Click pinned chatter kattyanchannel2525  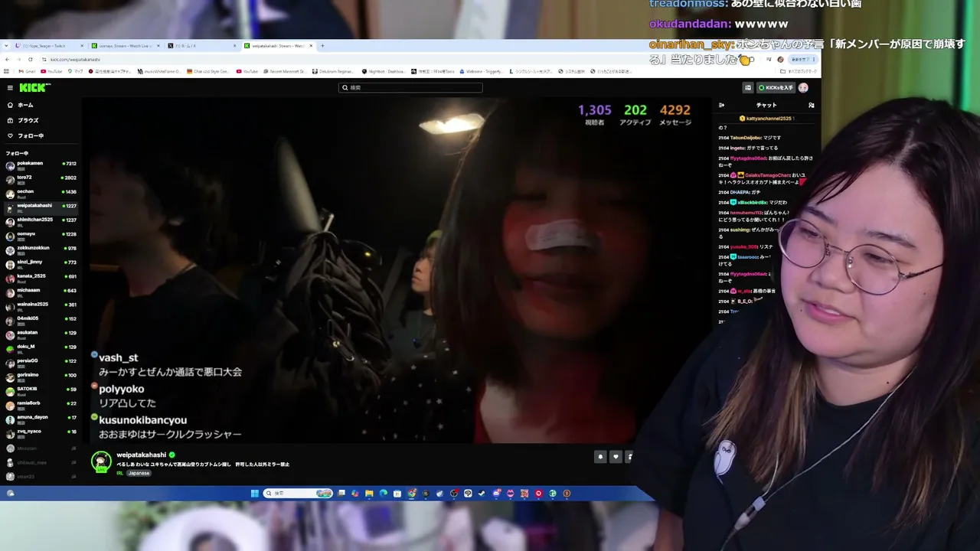[769, 119]
